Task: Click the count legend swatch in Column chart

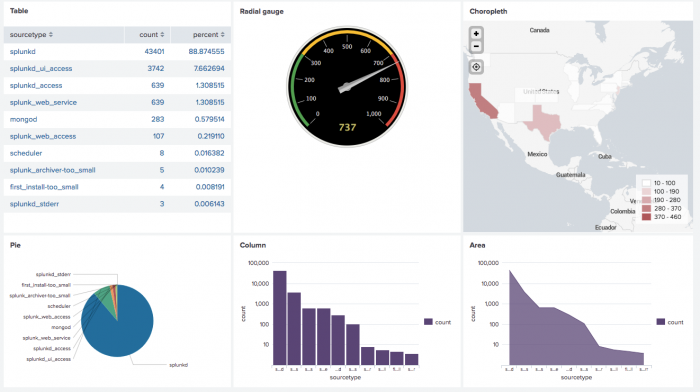Action: 428,322
